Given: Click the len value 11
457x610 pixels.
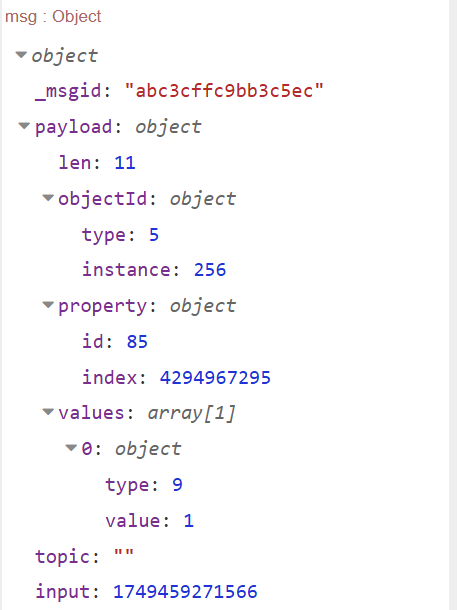Looking at the screenshot, I should 125,163.
